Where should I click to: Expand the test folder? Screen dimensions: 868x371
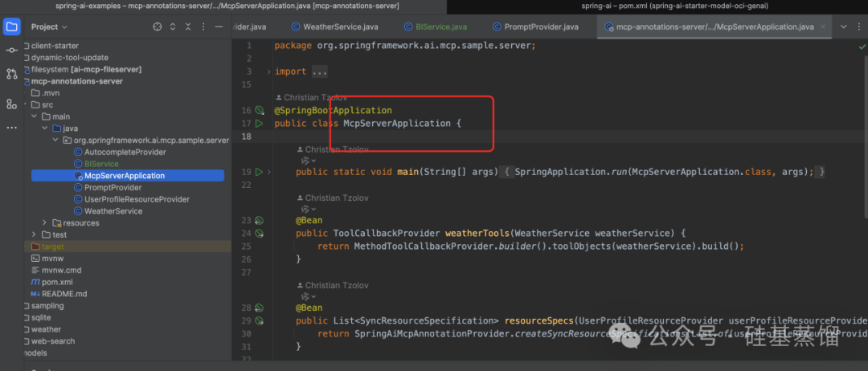(x=35, y=235)
